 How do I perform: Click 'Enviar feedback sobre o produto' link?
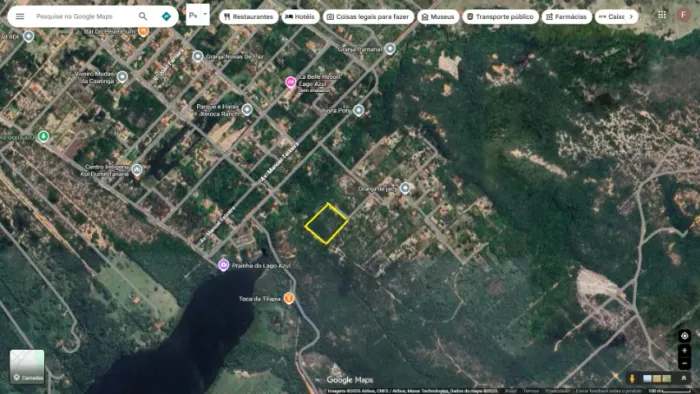[x=609, y=391]
